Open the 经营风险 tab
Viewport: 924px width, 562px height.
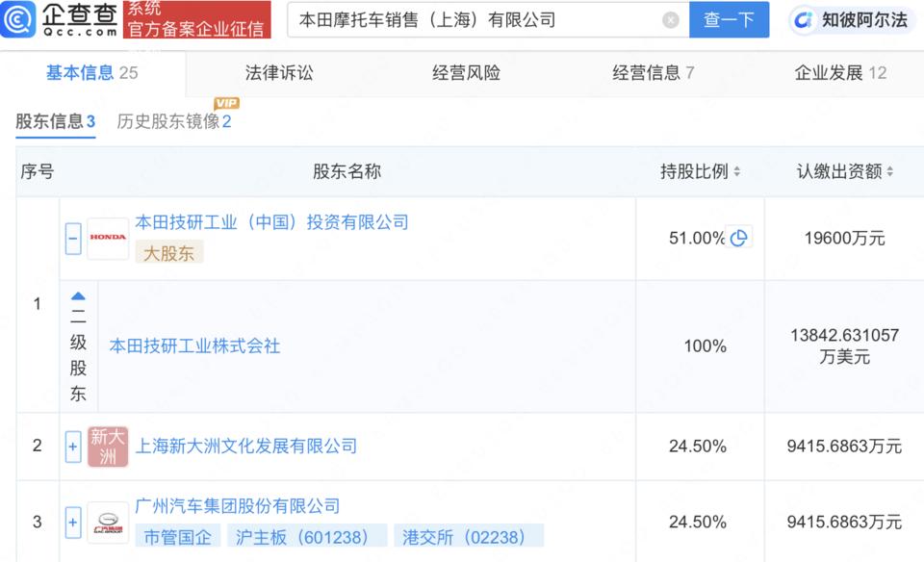pos(466,72)
